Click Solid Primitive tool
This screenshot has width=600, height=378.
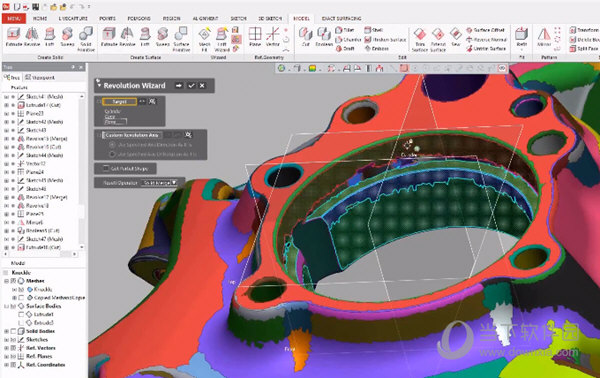coord(86,39)
